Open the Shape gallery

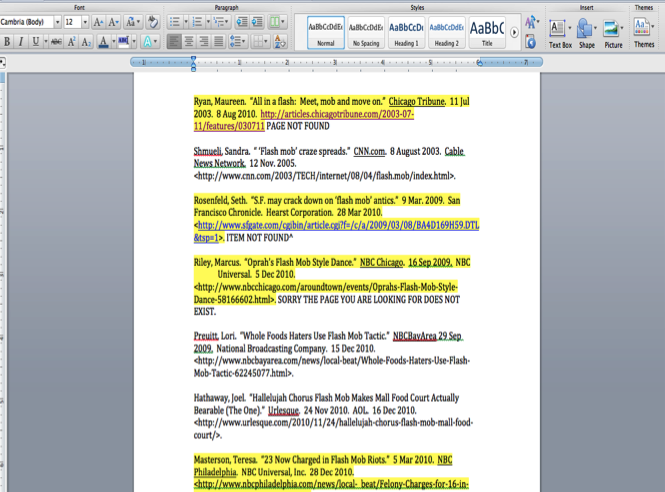[587, 33]
